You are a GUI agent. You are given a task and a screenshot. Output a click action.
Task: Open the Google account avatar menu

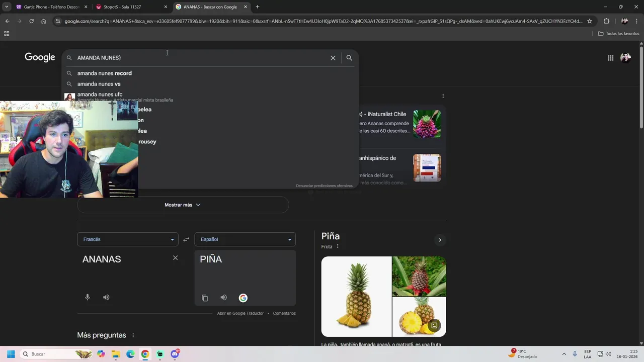point(625,58)
